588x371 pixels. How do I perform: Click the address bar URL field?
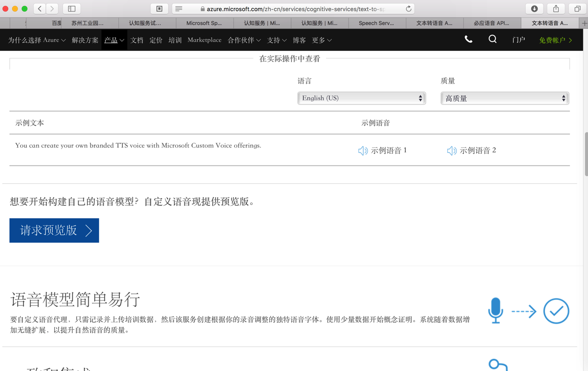tap(293, 9)
